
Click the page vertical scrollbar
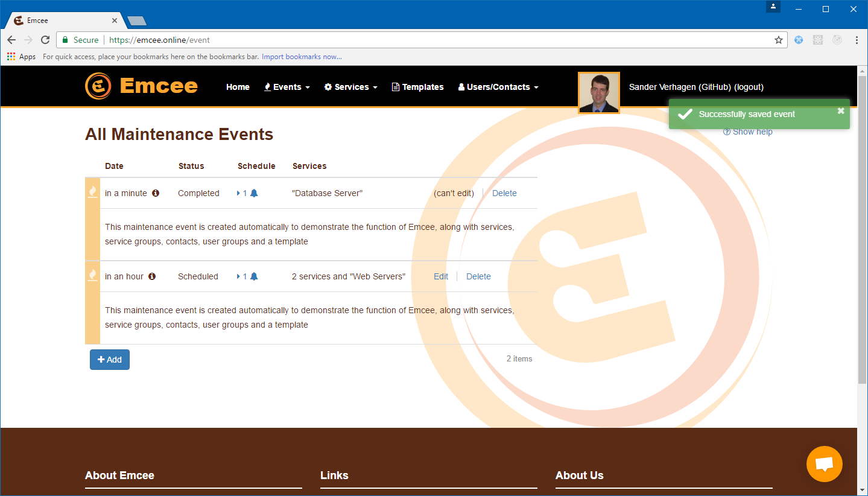(862, 229)
